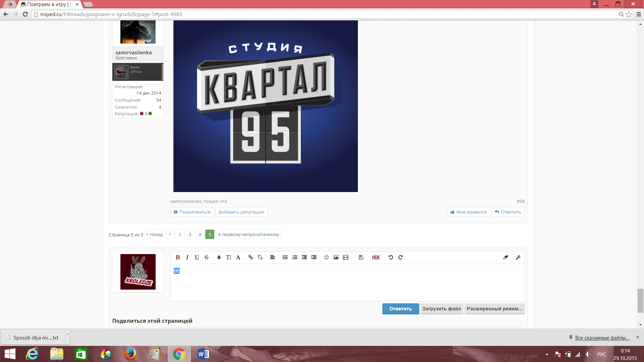Select the Поиграем в игру browser tab
The image size is (644, 362).
[49, 4]
